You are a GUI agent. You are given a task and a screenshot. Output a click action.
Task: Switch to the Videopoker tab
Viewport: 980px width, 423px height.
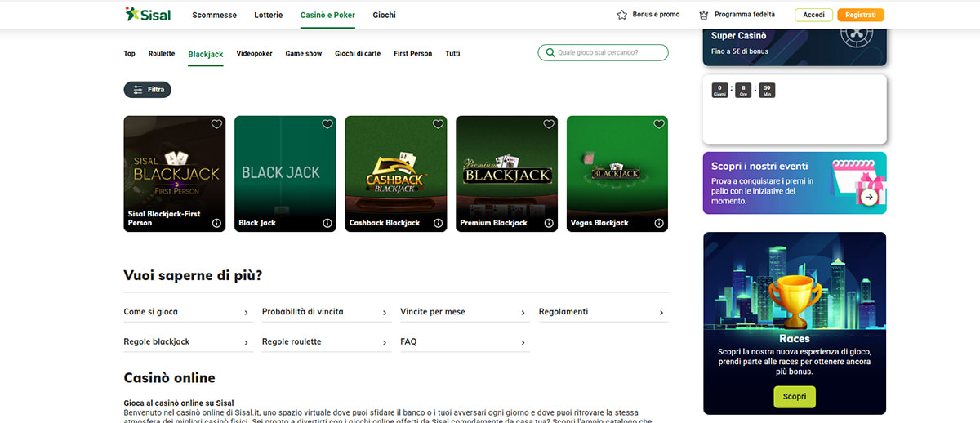(254, 54)
